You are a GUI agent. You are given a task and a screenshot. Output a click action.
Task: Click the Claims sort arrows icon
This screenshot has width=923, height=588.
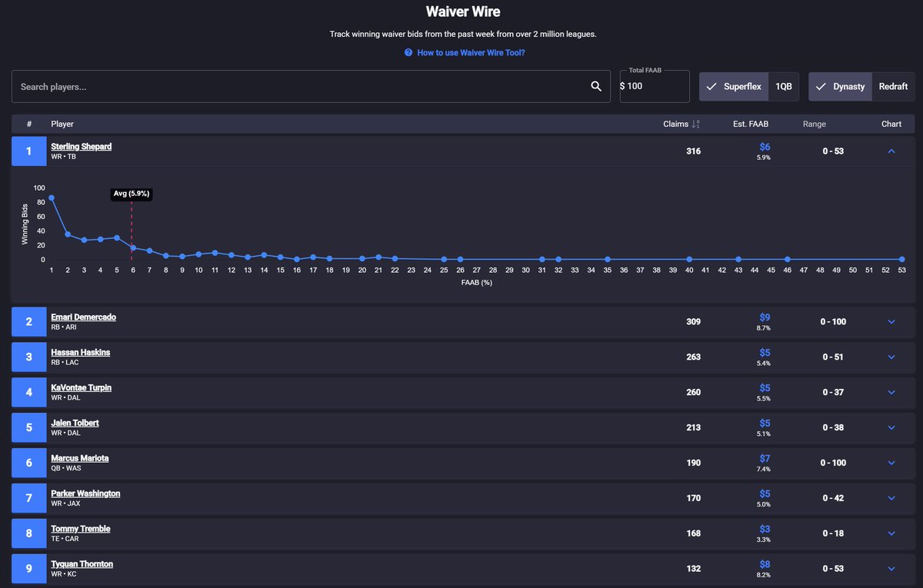tap(696, 125)
